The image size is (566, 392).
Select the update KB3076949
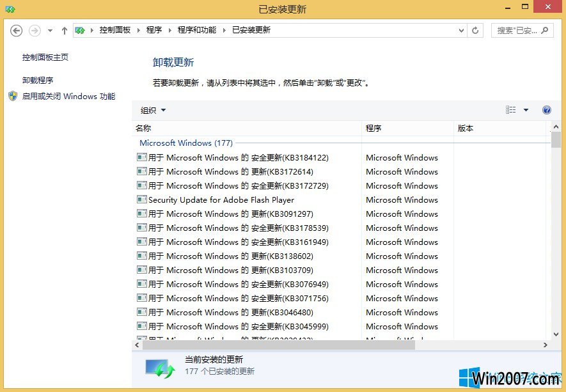point(233,285)
